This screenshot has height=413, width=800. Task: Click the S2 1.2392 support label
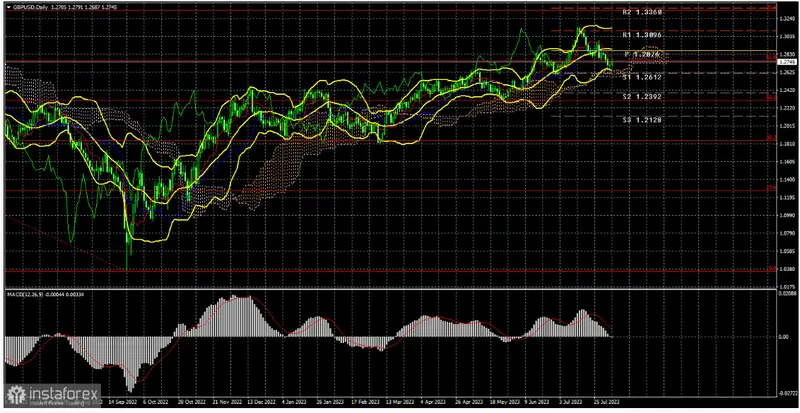click(642, 96)
